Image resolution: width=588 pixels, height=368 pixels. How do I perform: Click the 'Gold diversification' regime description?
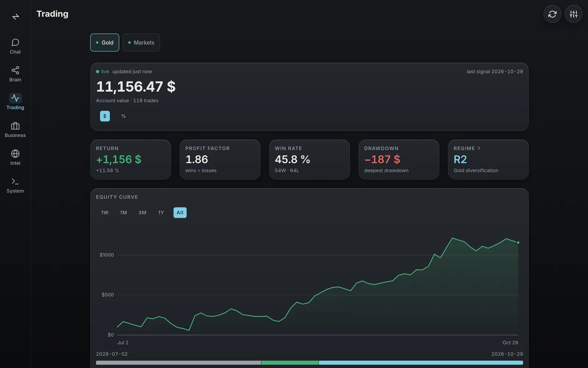[x=476, y=170]
